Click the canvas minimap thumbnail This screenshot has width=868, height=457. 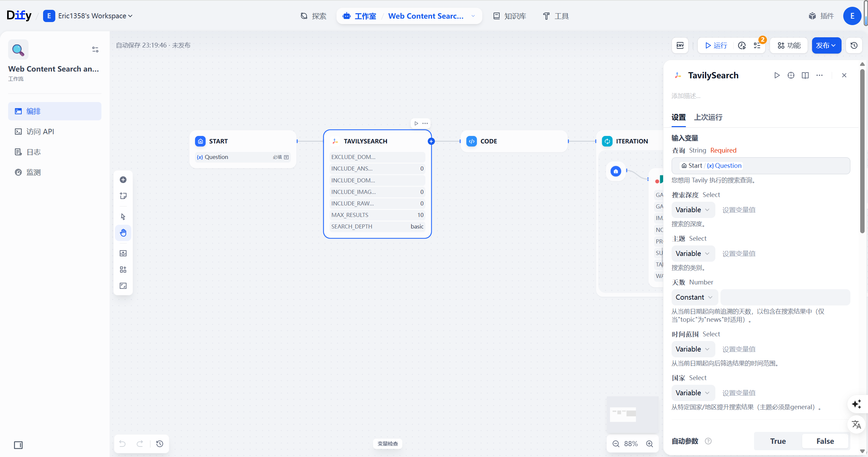click(632, 414)
